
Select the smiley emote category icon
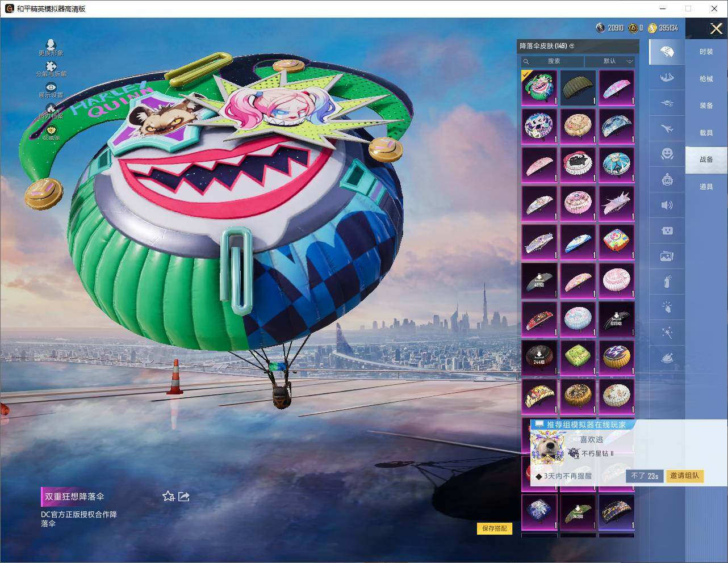point(667,154)
